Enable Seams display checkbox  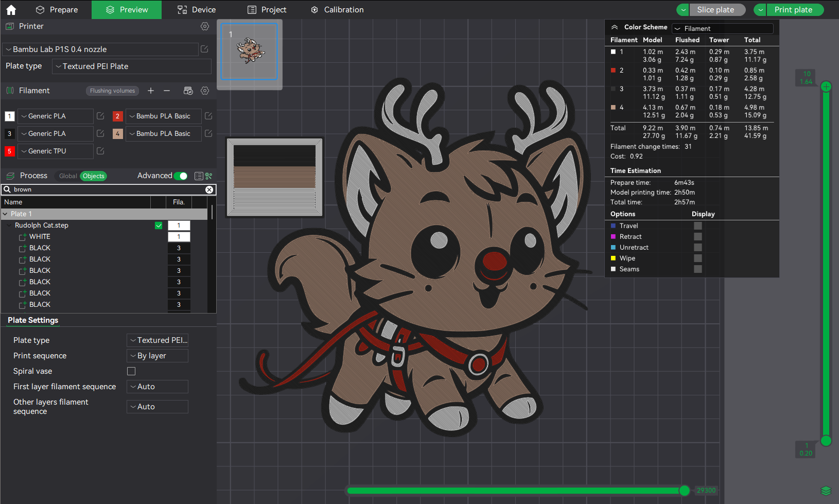pos(698,269)
